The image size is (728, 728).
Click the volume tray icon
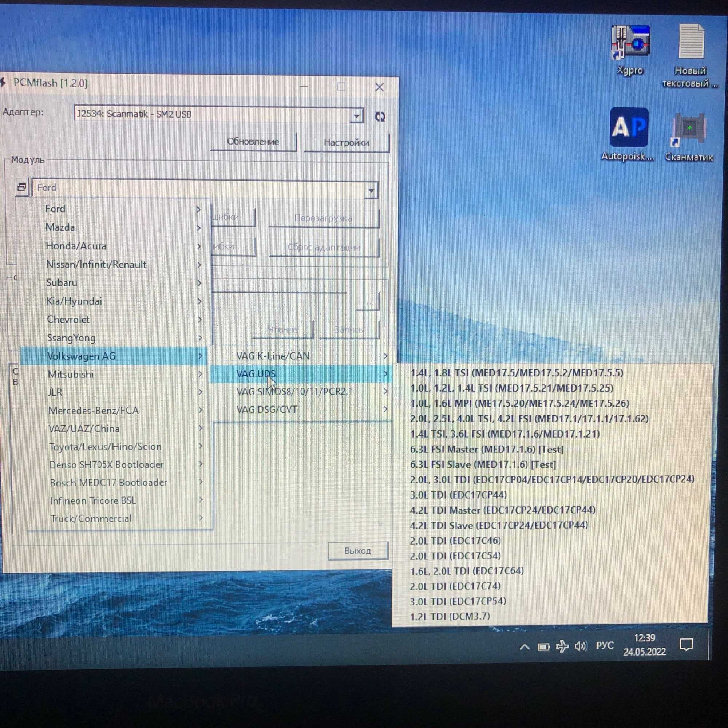(581, 646)
